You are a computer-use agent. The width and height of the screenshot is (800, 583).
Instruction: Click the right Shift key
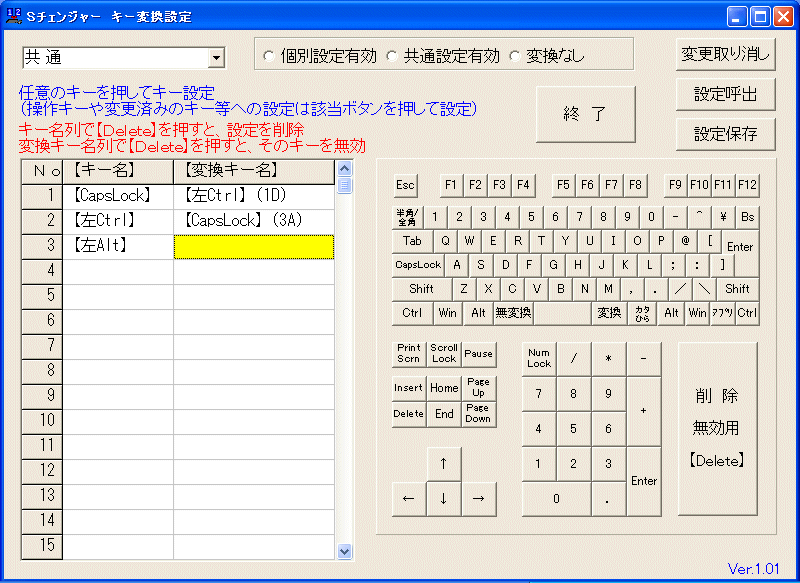pyautogui.click(x=738, y=289)
